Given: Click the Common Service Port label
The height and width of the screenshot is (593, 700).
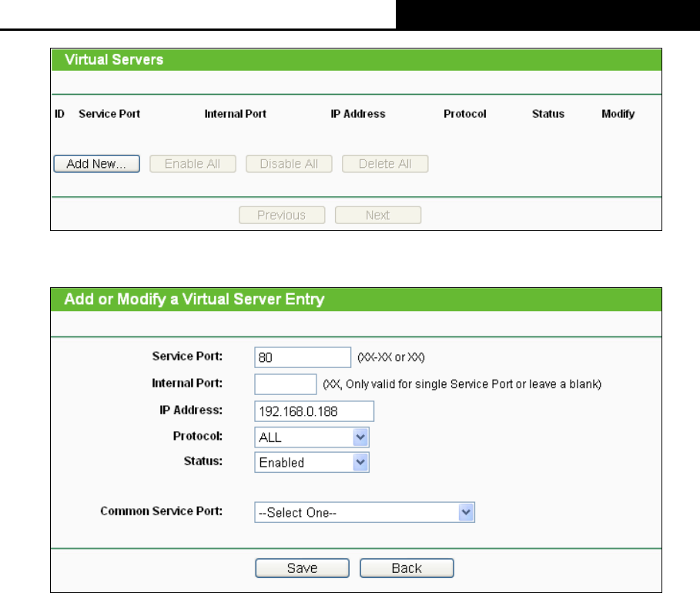Looking at the screenshot, I should coord(161,511).
